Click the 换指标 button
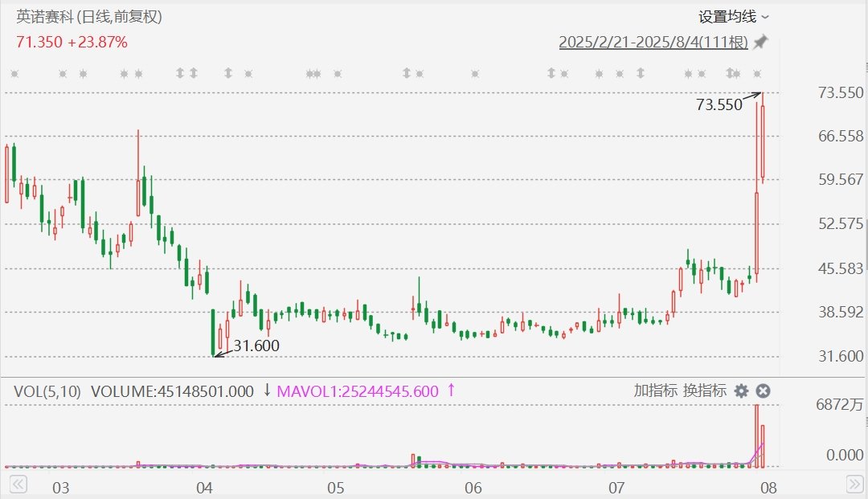 pos(705,391)
